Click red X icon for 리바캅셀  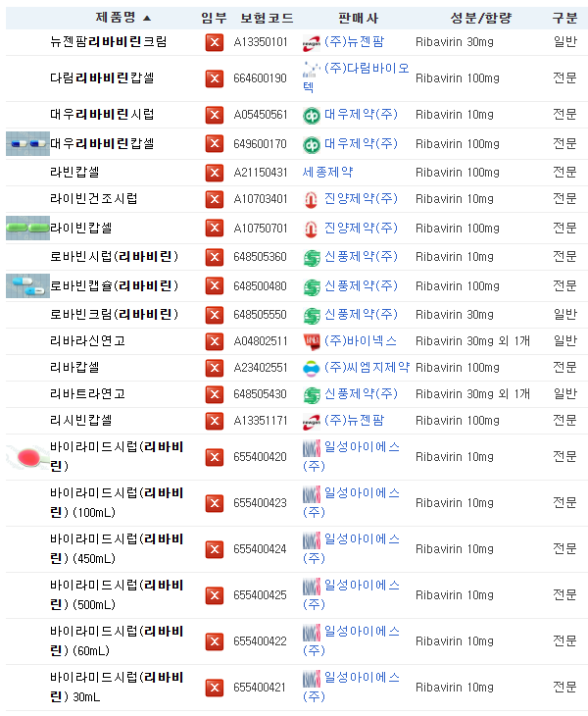[214, 368]
